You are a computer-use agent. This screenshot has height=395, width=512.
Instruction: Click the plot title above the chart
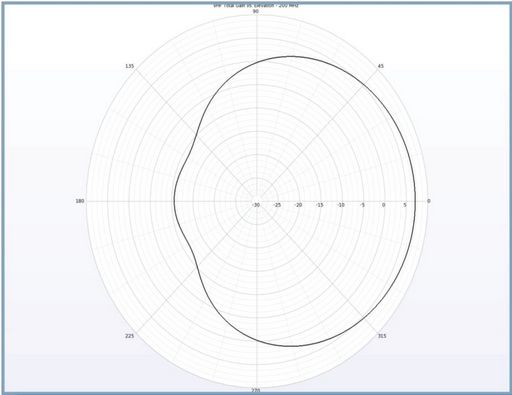(256, 5)
